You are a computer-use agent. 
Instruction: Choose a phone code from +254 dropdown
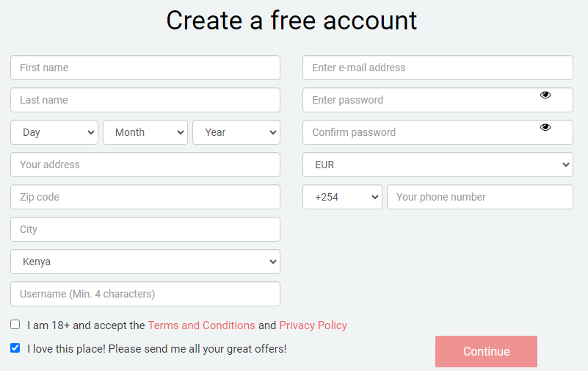point(342,197)
